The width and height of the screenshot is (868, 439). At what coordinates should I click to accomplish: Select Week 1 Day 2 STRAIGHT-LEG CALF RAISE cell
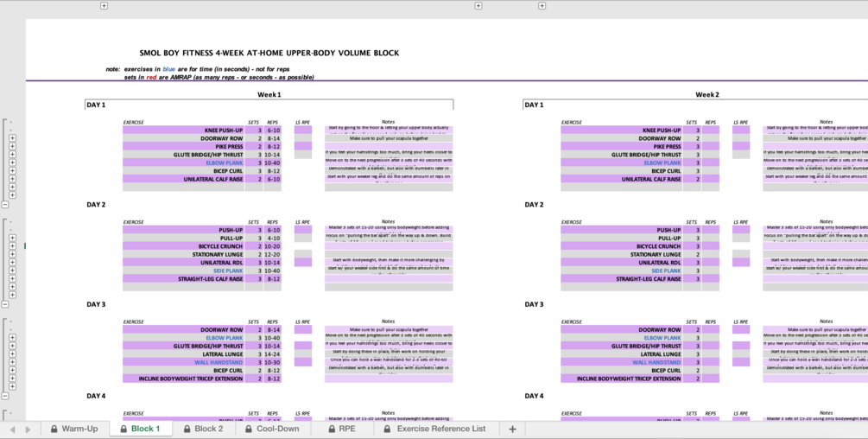pos(183,278)
